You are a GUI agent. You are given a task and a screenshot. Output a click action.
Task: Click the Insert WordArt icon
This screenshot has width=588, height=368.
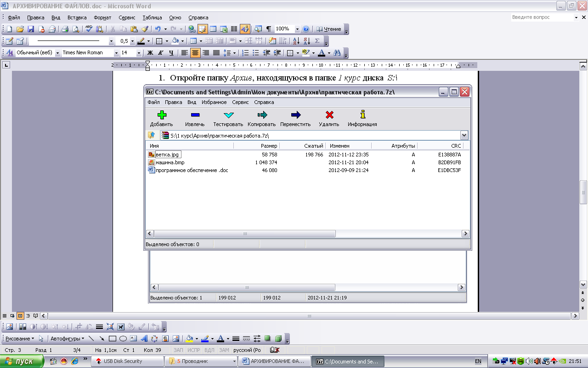point(144,339)
